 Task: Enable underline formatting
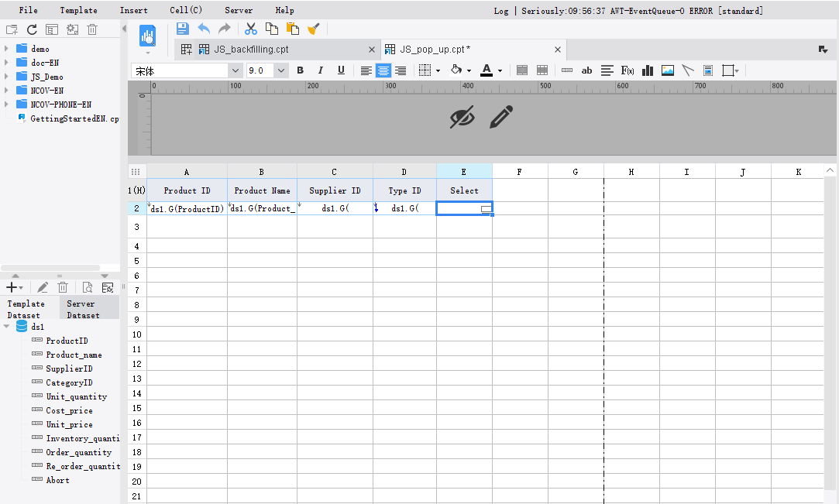coord(340,70)
